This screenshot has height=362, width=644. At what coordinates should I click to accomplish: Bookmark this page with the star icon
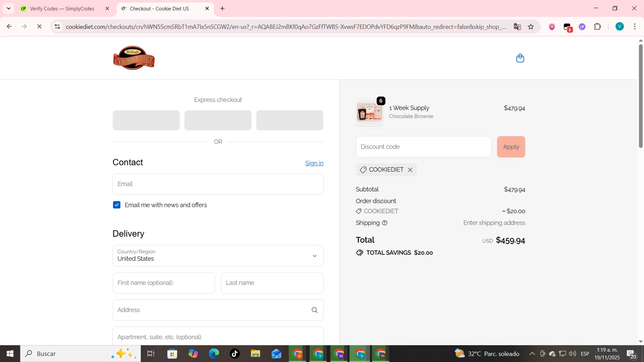[531, 27]
